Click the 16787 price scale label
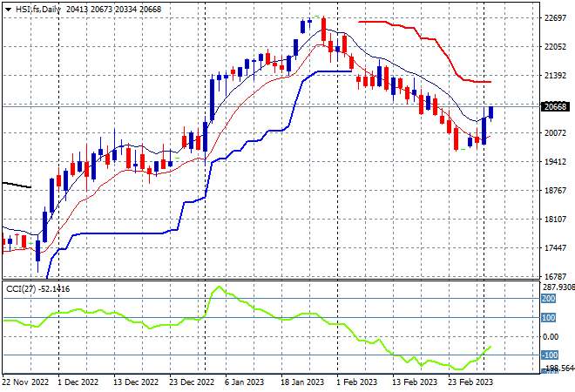This screenshot has width=575, height=392. pos(555,276)
